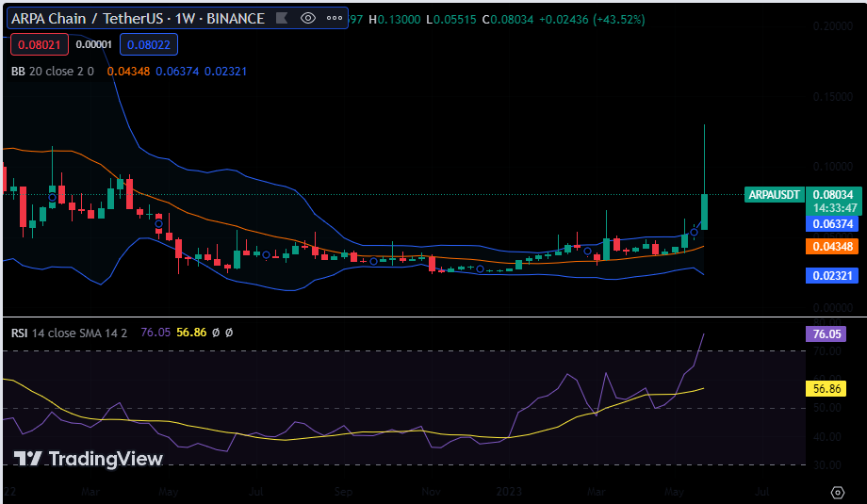Click the blue buy price 0.08022 button

[149, 43]
